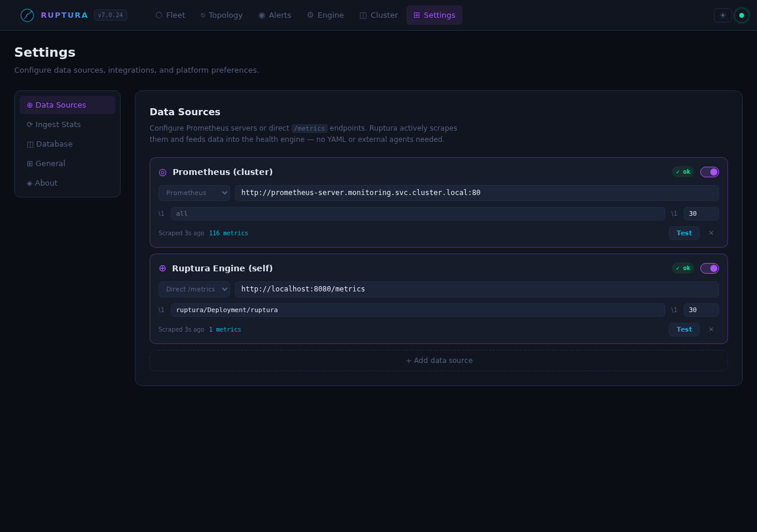Click the /metrics code tag in description
This screenshot has height=532, width=757.
(x=309, y=128)
